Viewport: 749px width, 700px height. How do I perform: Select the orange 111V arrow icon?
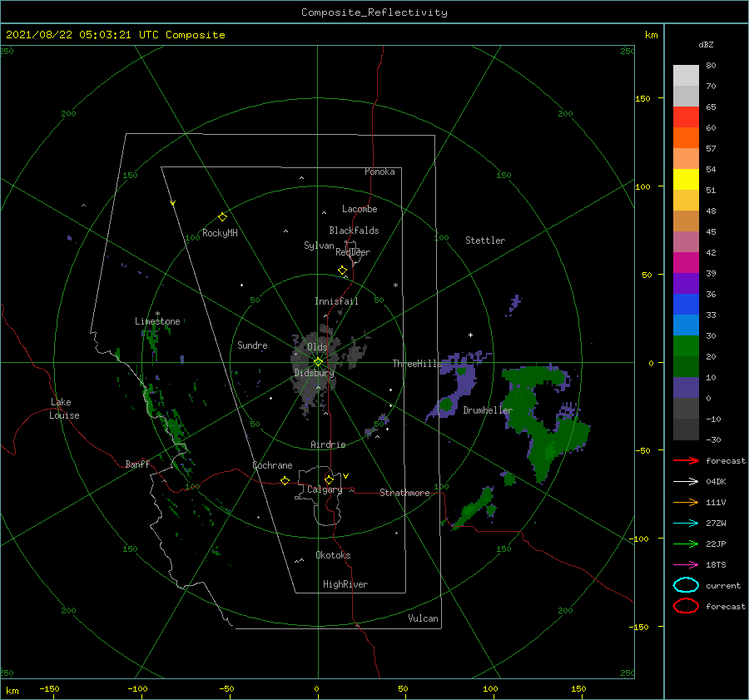pyautogui.click(x=686, y=502)
